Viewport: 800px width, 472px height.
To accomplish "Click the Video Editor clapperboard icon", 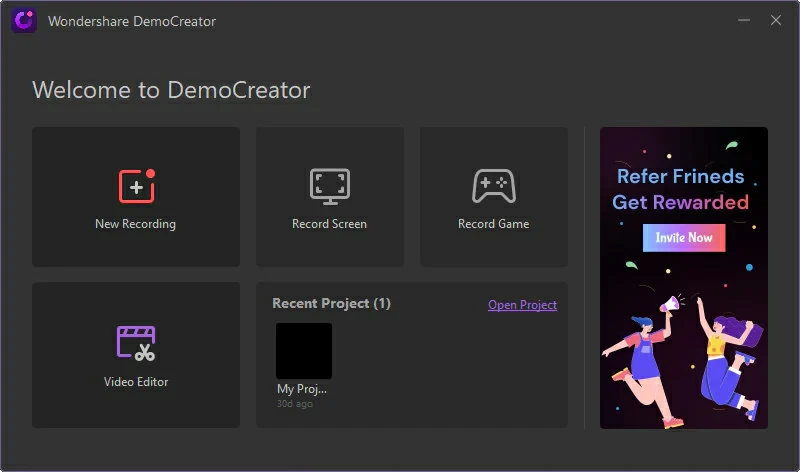I will 136,343.
